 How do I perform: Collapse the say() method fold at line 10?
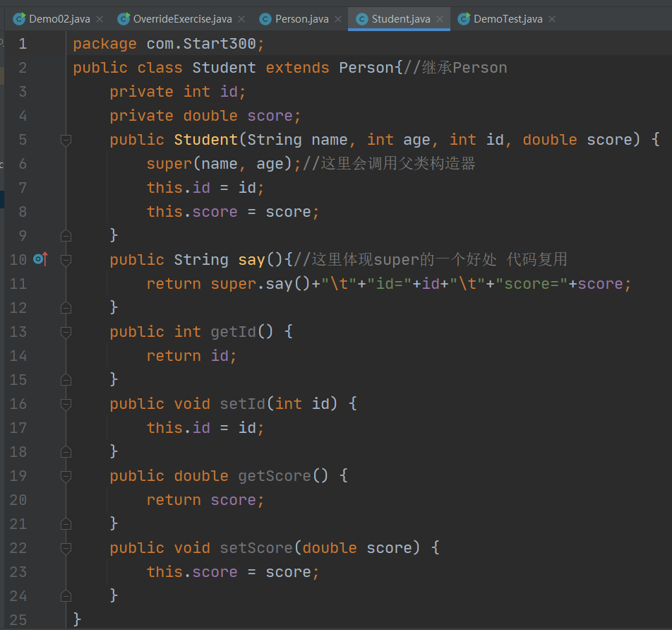click(66, 260)
